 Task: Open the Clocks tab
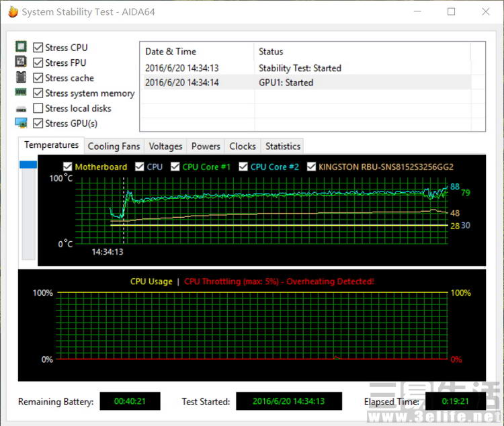(243, 146)
